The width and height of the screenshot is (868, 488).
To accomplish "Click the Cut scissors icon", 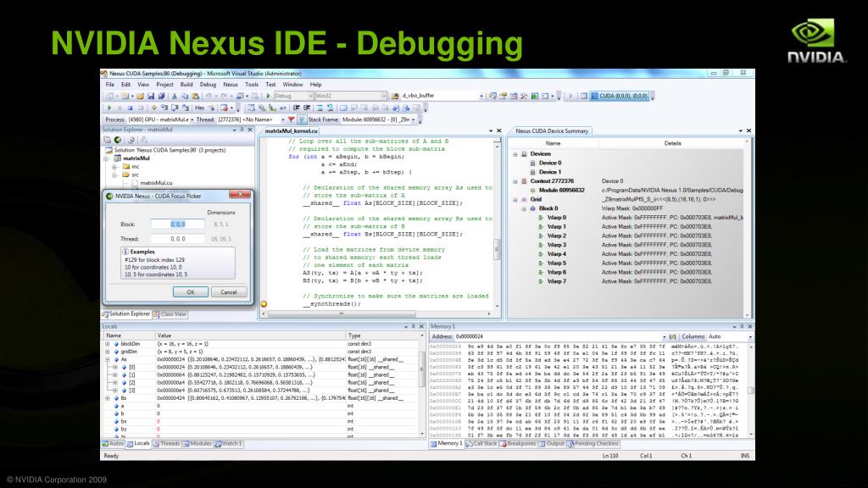I will click(x=174, y=97).
